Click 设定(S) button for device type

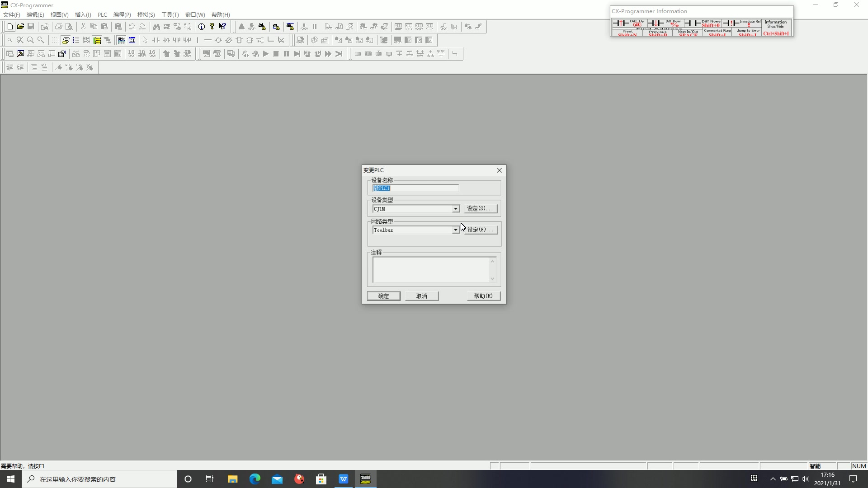(480, 209)
